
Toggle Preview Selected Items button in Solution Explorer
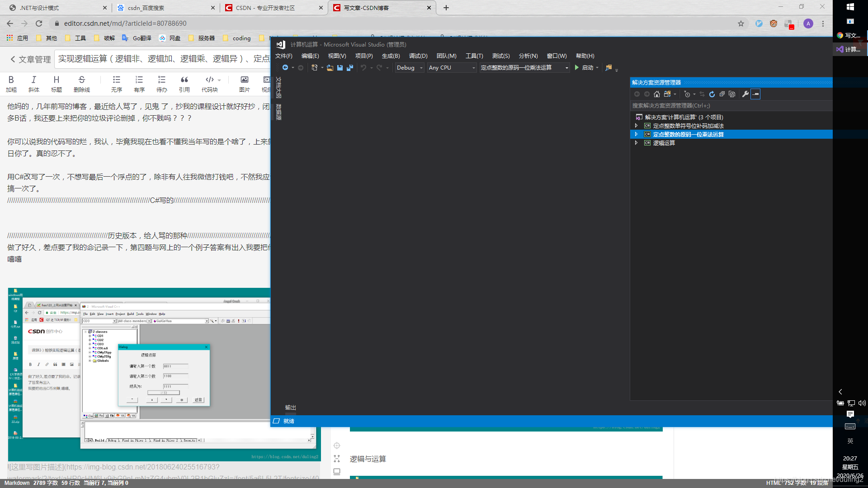[755, 94]
